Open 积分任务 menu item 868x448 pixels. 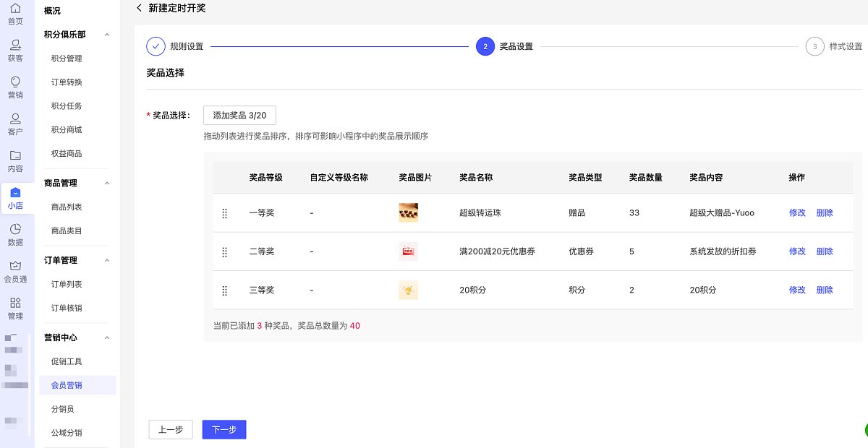point(67,106)
